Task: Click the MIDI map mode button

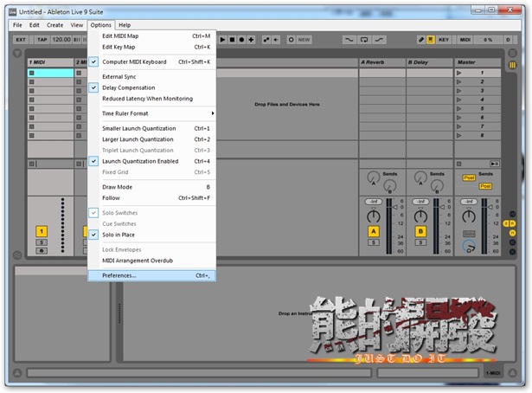Action: pyautogui.click(x=465, y=40)
